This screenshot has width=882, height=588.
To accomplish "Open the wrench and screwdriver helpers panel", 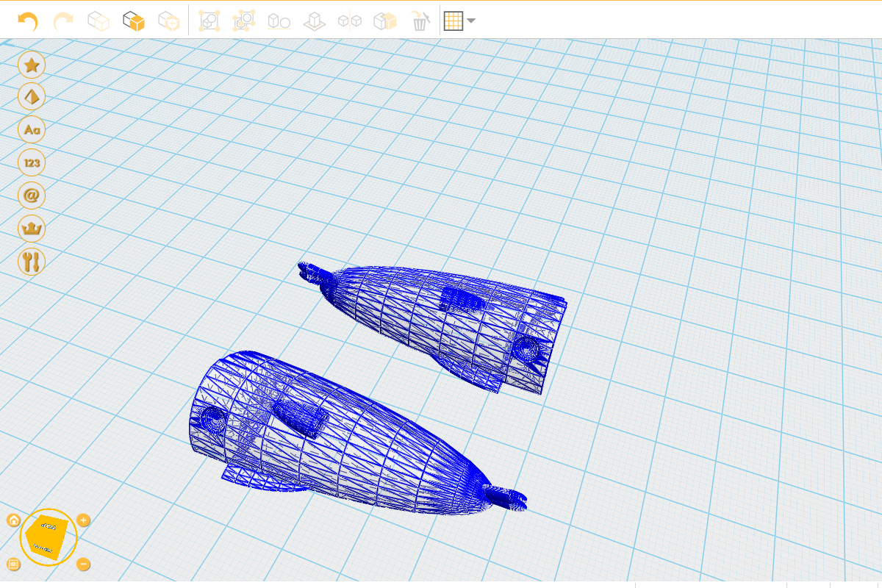I will pyautogui.click(x=32, y=261).
